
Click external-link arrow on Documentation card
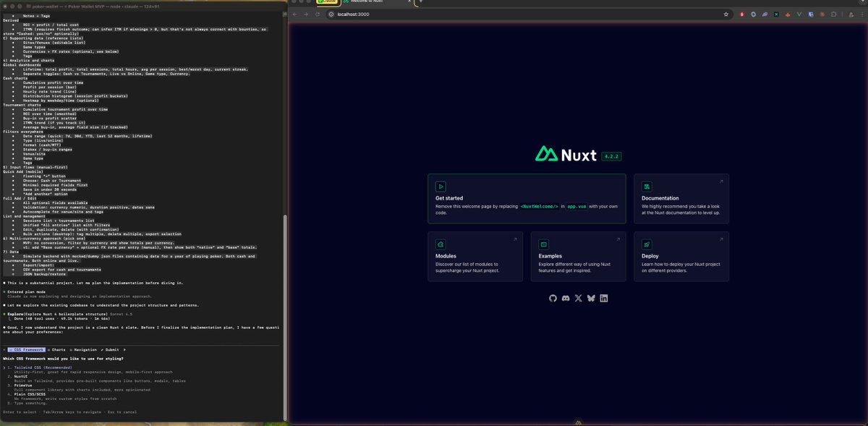pyautogui.click(x=720, y=182)
